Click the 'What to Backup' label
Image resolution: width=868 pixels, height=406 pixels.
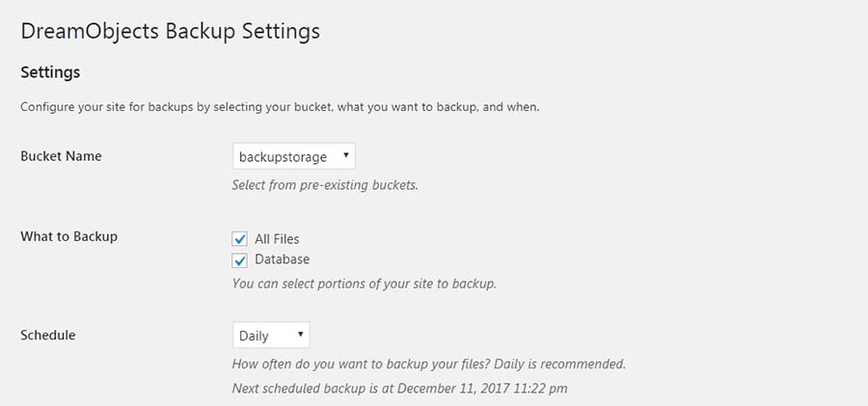point(68,236)
